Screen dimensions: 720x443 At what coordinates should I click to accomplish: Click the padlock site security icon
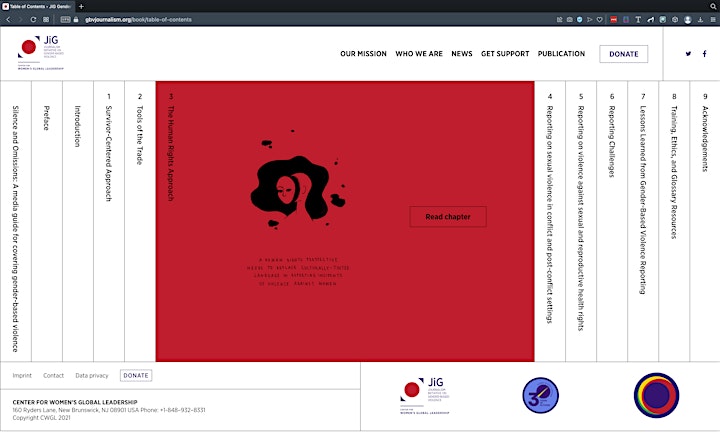[x=76, y=20]
